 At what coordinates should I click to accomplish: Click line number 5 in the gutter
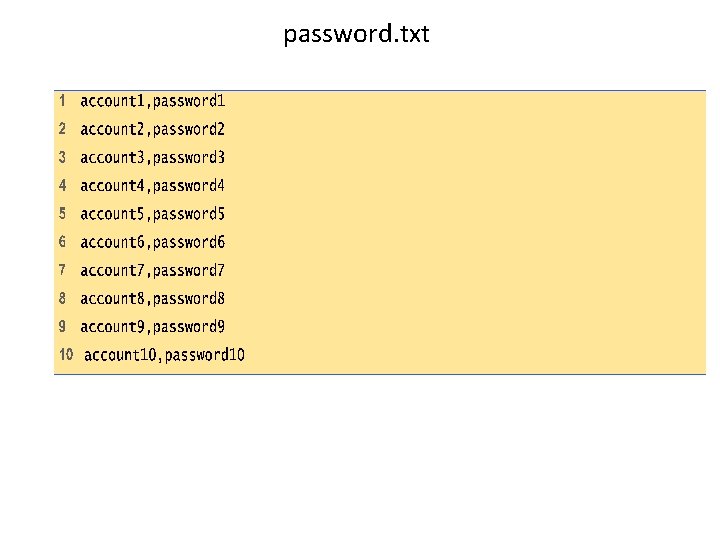[62, 213]
